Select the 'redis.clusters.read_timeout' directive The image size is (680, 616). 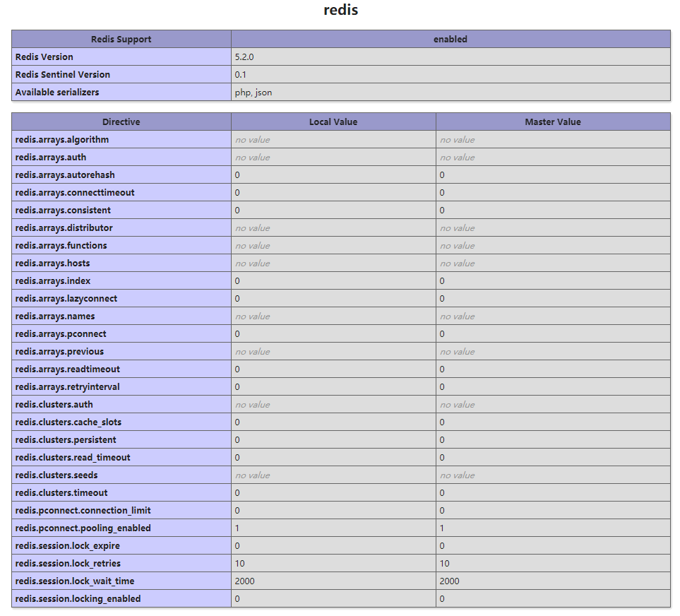73,458
